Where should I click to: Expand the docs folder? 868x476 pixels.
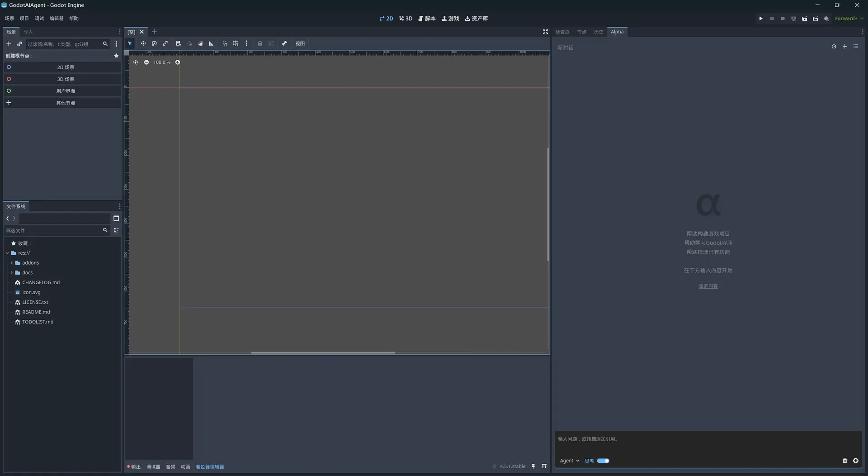coord(12,273)
